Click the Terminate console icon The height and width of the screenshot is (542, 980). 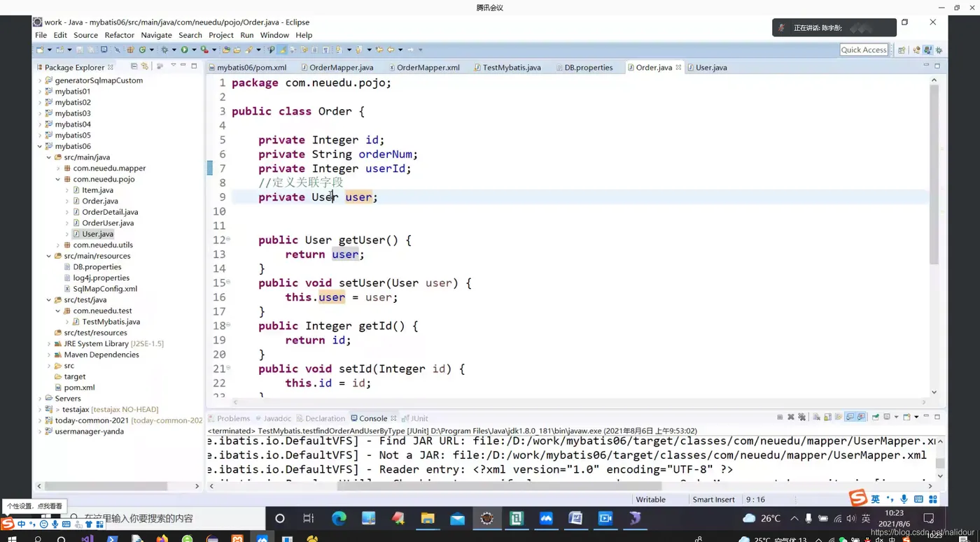(780, 417)
